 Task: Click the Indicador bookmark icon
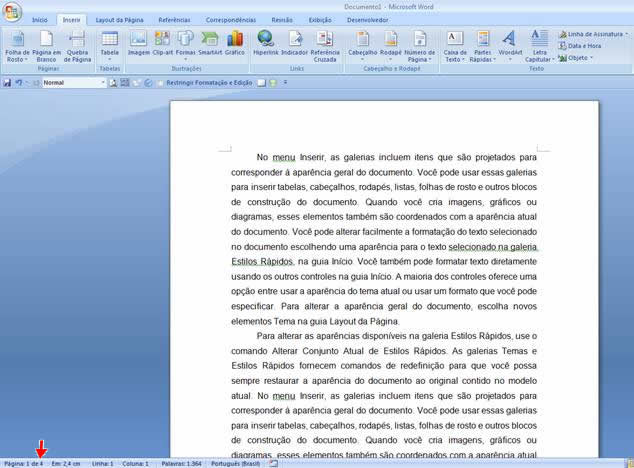pos(294,43)
